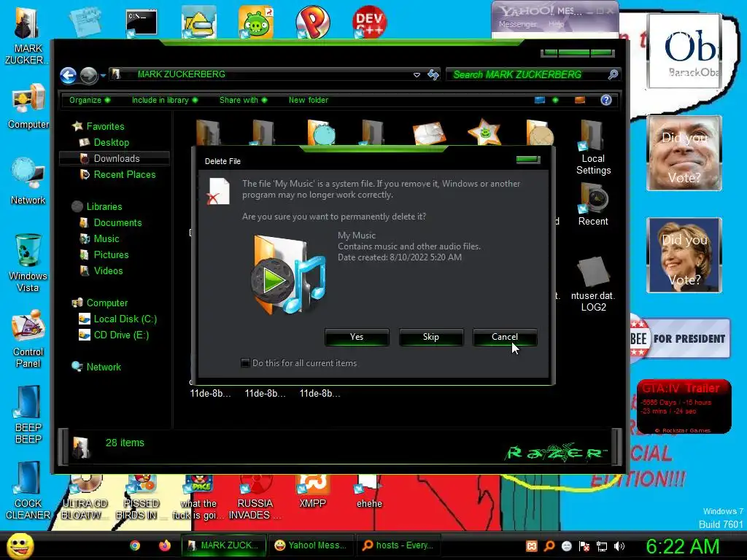This screenshot has width=747, height=560.
Task: Open the smiley Start button
Action: [x=20, y=545]
